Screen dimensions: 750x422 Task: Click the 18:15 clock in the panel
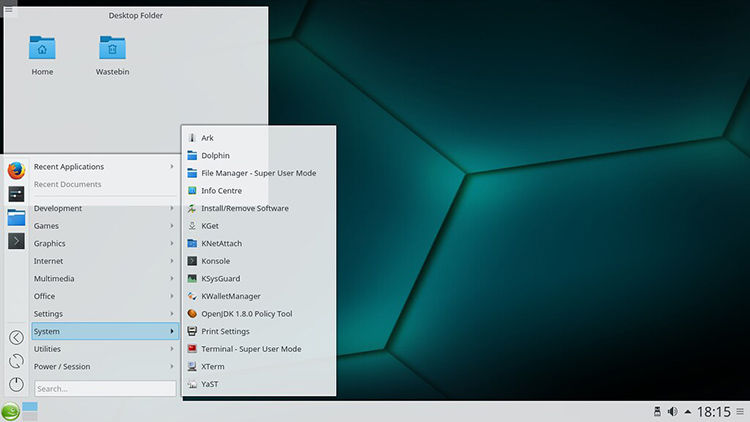(x=714, y=412)
